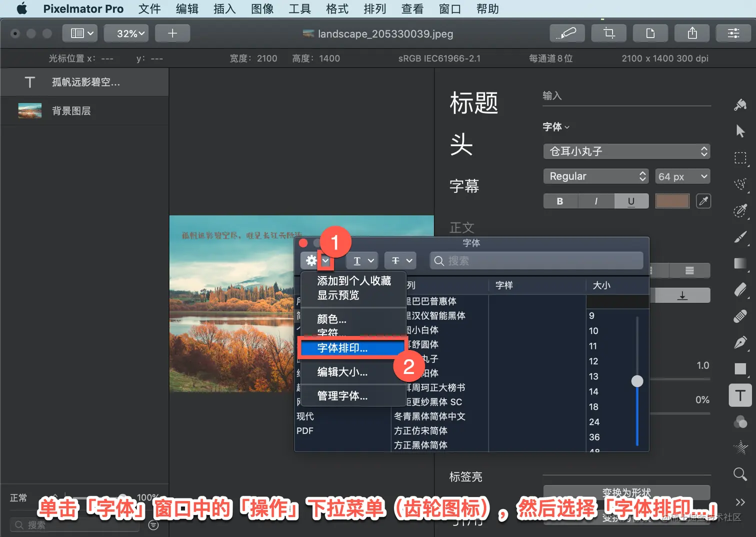The height and width of the screenshot is (537, 756).
Task: Open the 仓耳小丸子 font family dropdown
Action: click(x=626, y=151)
